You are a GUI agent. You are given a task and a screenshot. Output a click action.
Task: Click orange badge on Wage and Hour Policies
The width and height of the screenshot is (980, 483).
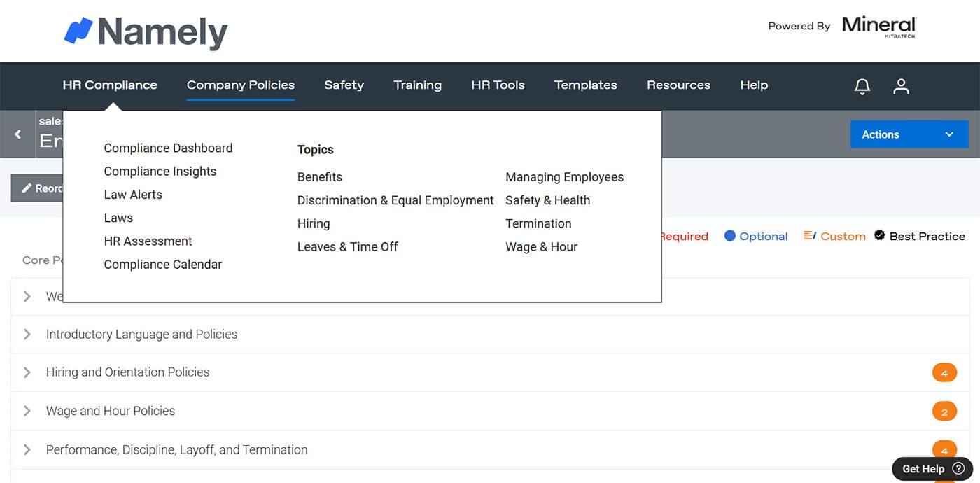point(944,412)
